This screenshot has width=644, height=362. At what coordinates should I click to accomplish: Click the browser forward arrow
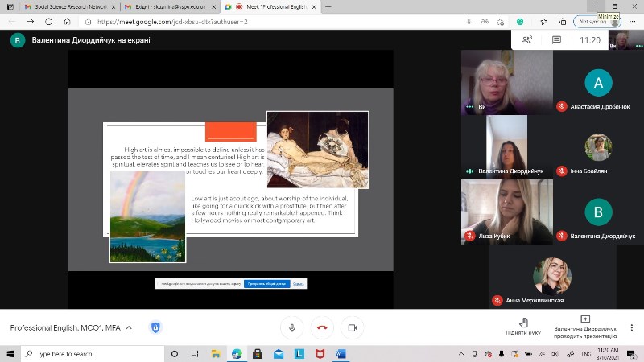point(31,22)
